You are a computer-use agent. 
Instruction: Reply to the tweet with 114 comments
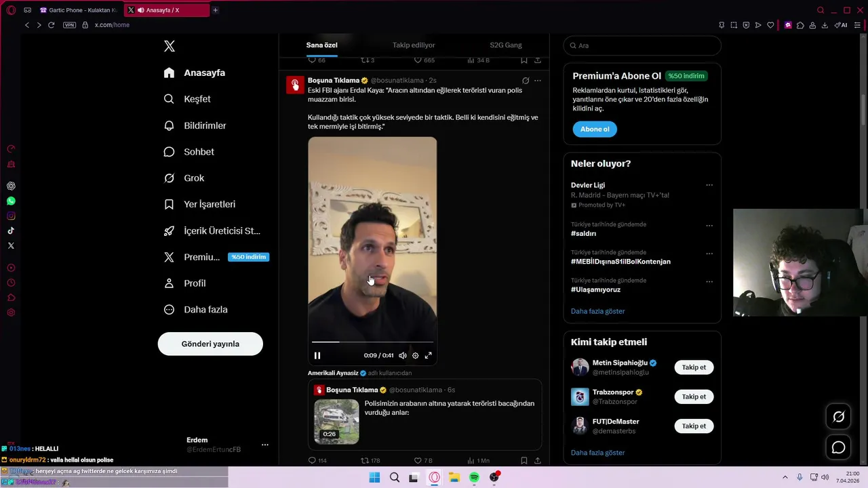click(x=317, y=460)
